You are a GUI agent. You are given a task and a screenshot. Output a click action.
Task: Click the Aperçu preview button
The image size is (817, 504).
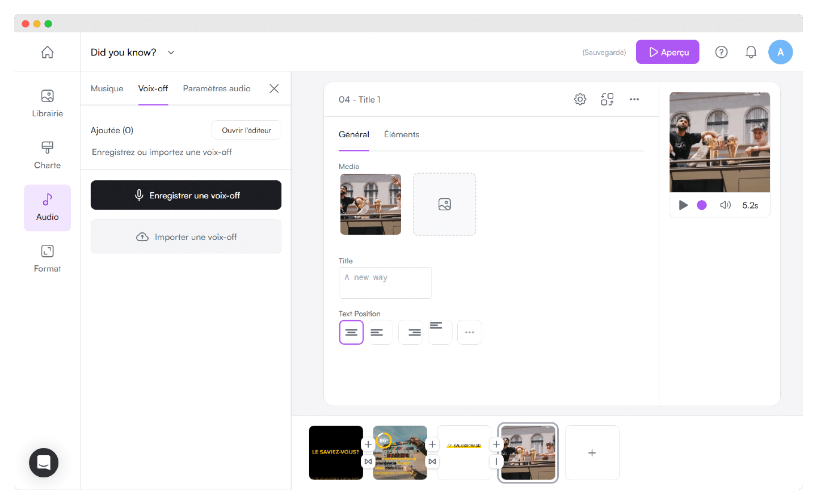pos(668,52)
